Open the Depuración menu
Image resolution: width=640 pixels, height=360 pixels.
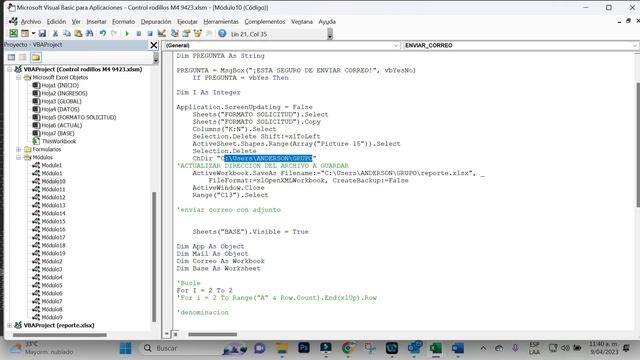click(156, 22)
